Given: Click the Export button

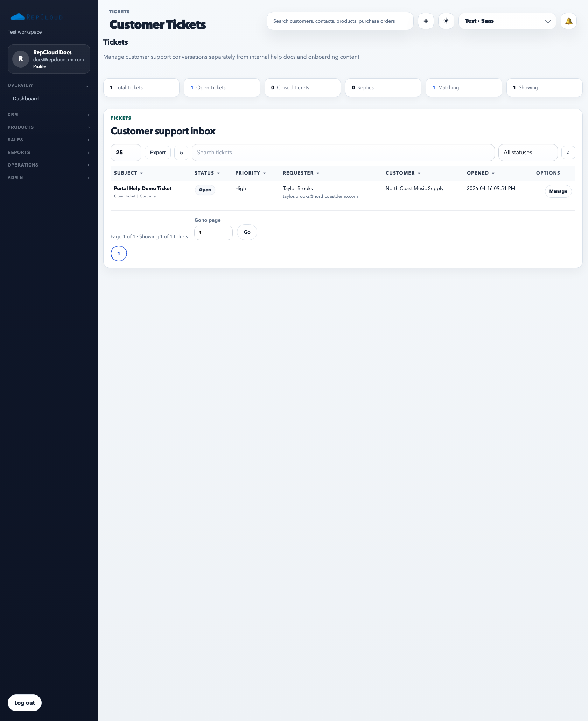Looking at the screenshot, I should point(158,153).
